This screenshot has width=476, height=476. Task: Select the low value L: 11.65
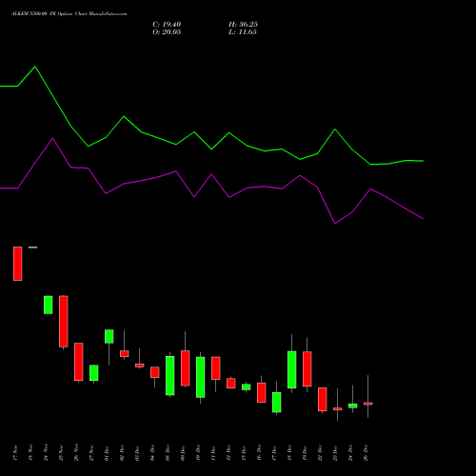[243, 32]
